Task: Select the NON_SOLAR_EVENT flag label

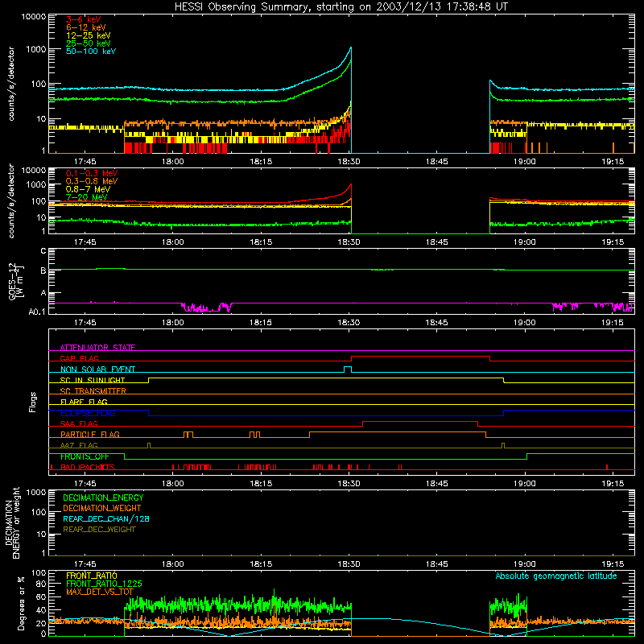Action: tap(97, 369)
